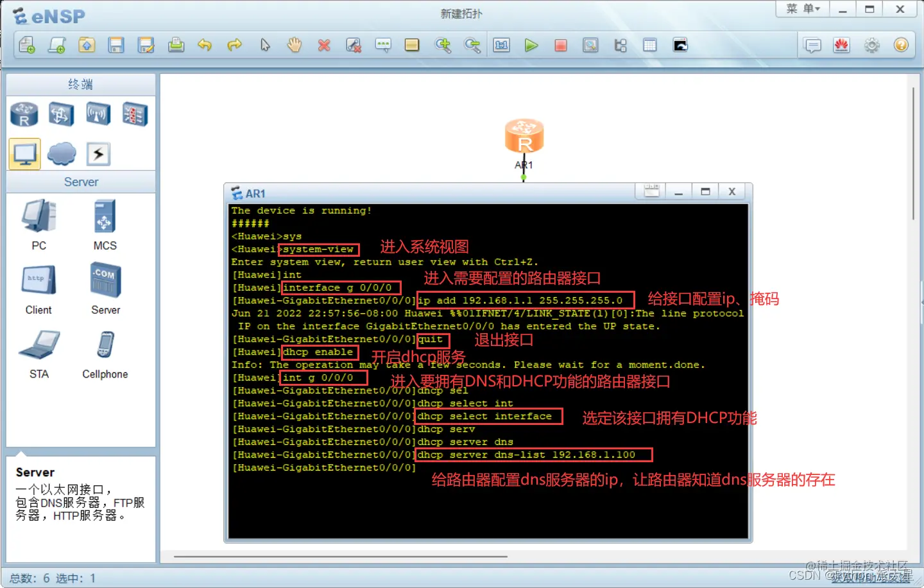Open the black console screen icon

[680, 45]
